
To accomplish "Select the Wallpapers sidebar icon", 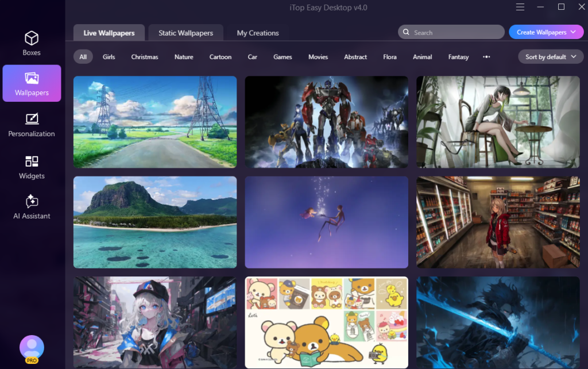I will pyautogui.click(x=32, y=78).
